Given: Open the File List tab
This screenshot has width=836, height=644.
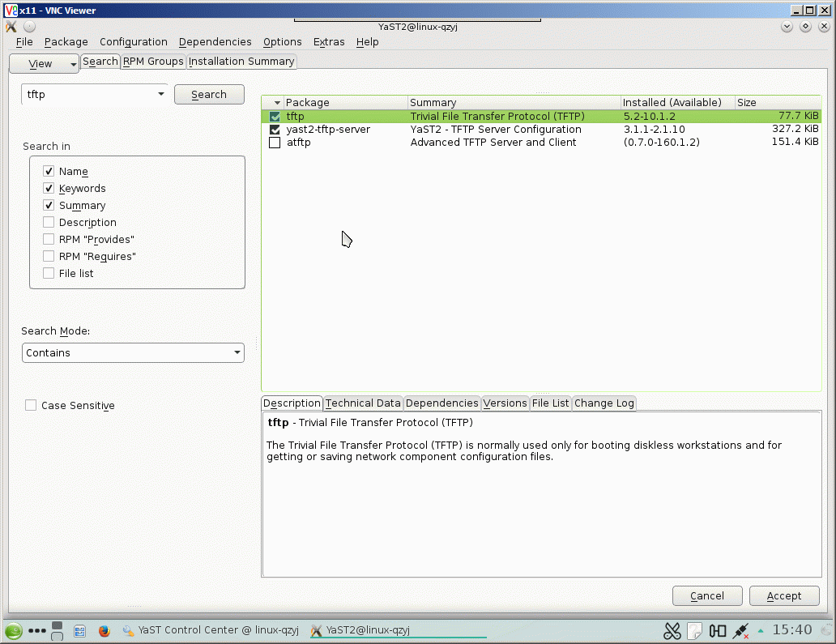Looking at the screenshot, I should tap(550, 403).
